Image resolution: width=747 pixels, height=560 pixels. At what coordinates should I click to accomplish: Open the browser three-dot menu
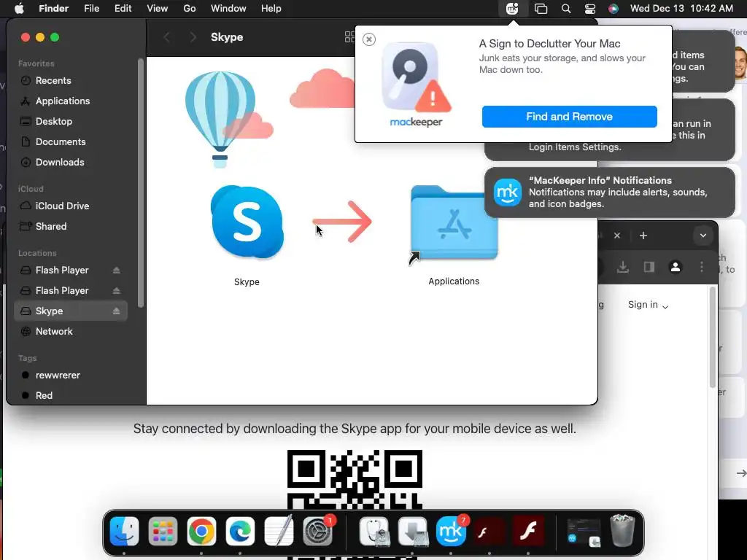(x=701, y=267)
